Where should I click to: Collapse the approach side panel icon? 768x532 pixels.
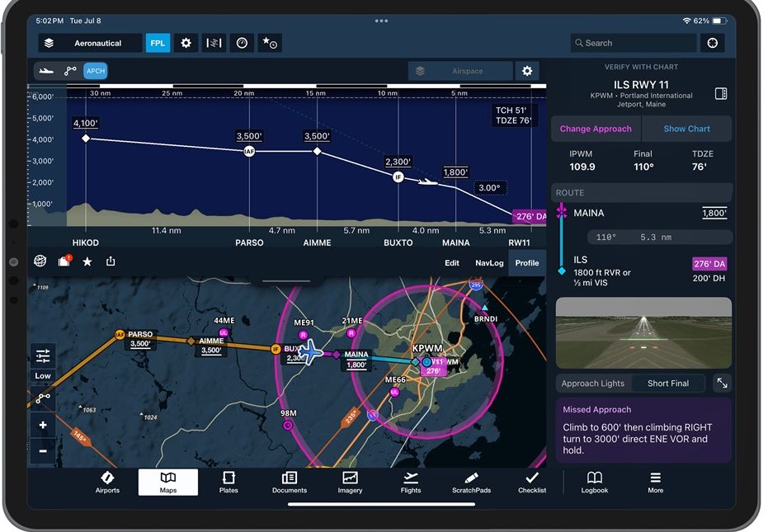pos(721,93)
